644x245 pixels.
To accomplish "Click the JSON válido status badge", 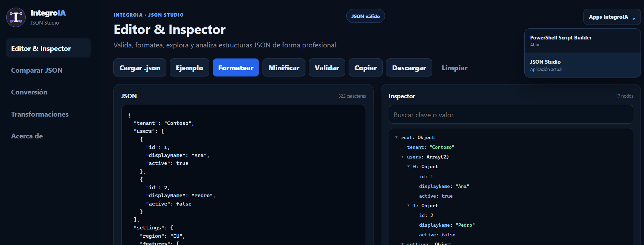I will click(366, 16).
